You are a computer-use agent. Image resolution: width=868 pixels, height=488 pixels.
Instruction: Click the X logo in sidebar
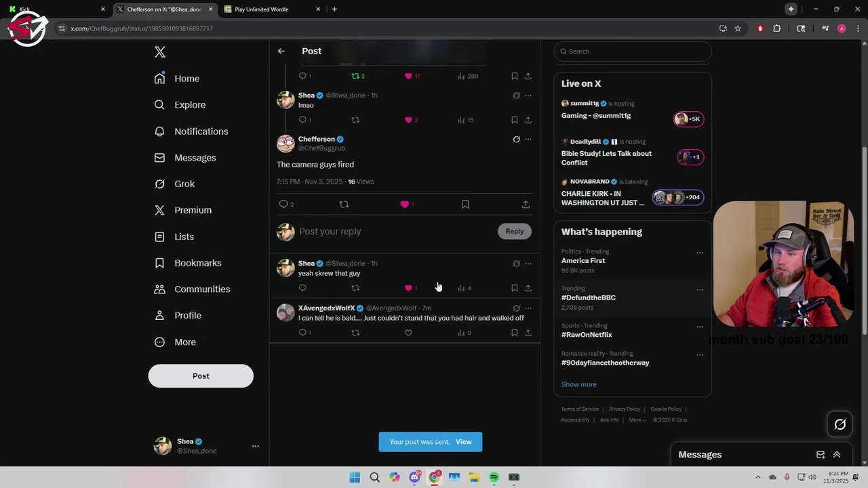tap(160, 52)
